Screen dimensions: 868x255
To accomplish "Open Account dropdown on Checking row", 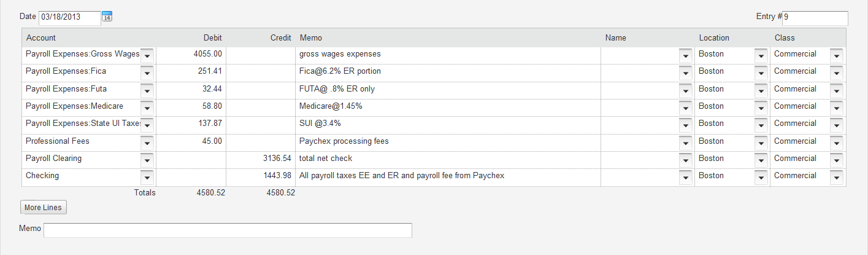I will pos(147,177).
